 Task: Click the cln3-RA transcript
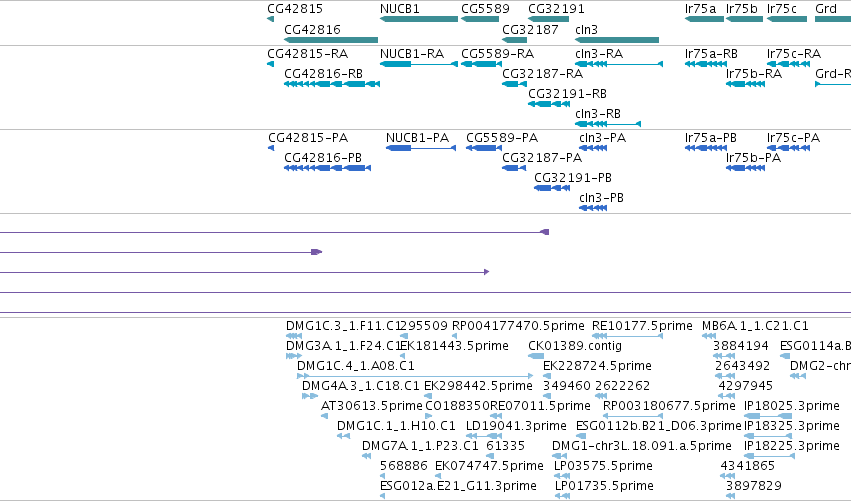click(x=619, y=64)
